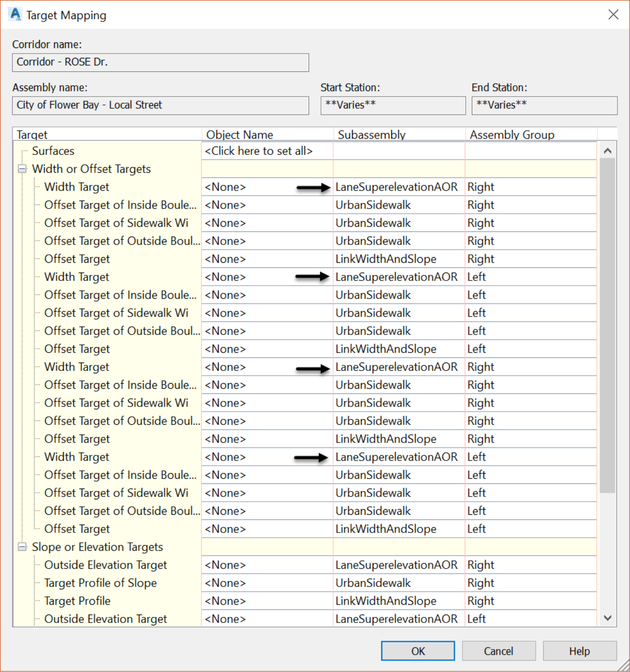The height and width of the screenshot is (672, 630).
Task: Click the Assembly name field
Action: tap(161, 105)
